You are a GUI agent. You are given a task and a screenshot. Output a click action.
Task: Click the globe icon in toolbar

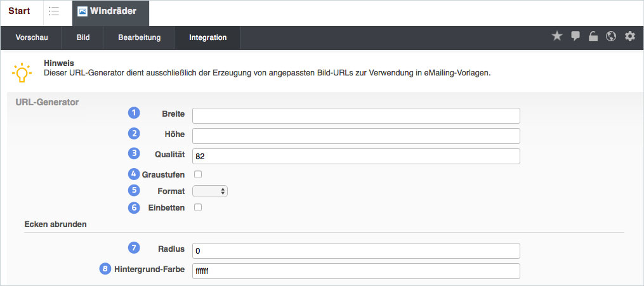pos(611,37)
